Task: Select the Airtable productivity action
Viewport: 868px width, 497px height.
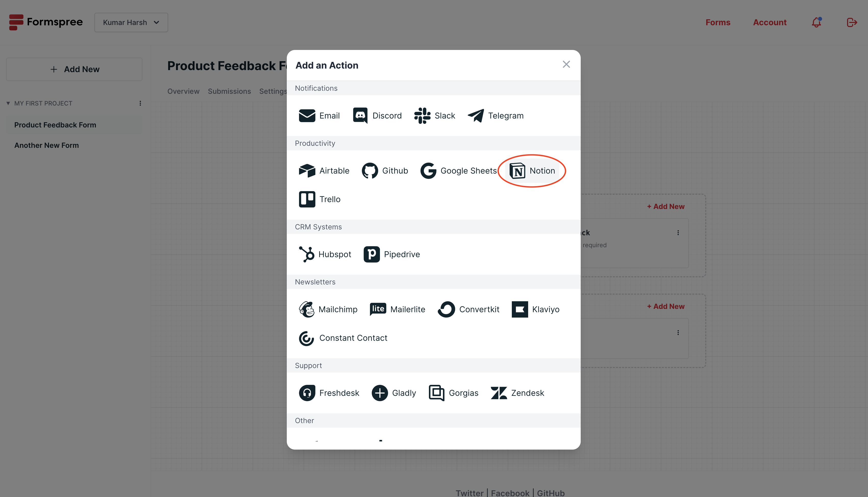Action: [x=324, y=171]
